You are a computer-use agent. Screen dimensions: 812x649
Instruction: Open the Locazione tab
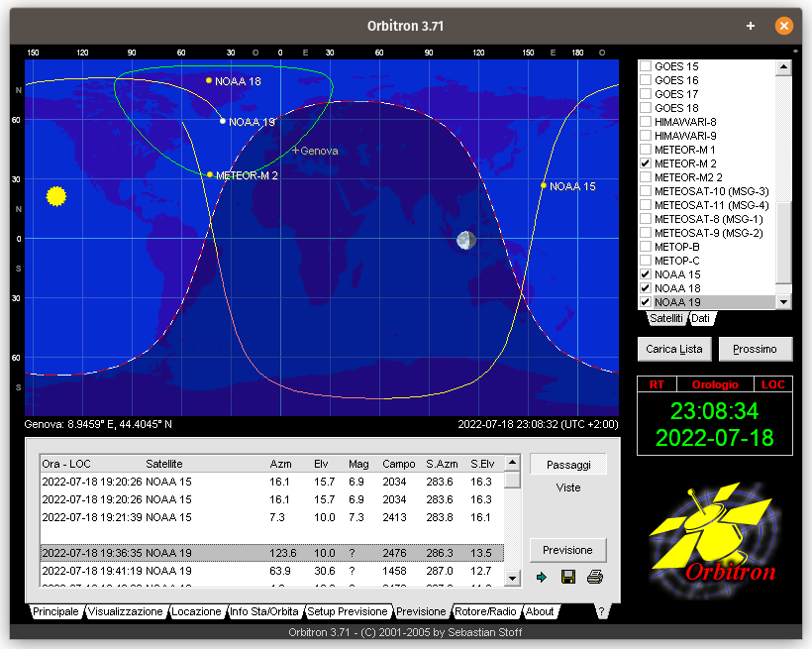click(196, 611)
